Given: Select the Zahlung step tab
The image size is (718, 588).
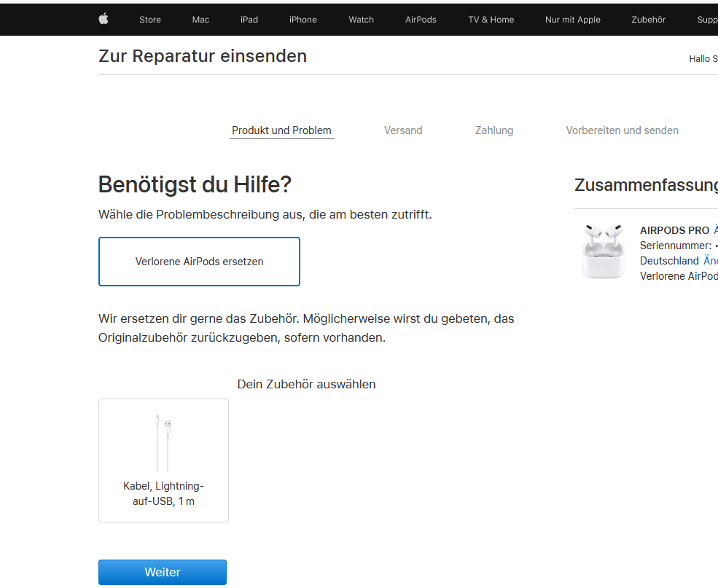Looking at the screenshot, I should pos(494,130).
